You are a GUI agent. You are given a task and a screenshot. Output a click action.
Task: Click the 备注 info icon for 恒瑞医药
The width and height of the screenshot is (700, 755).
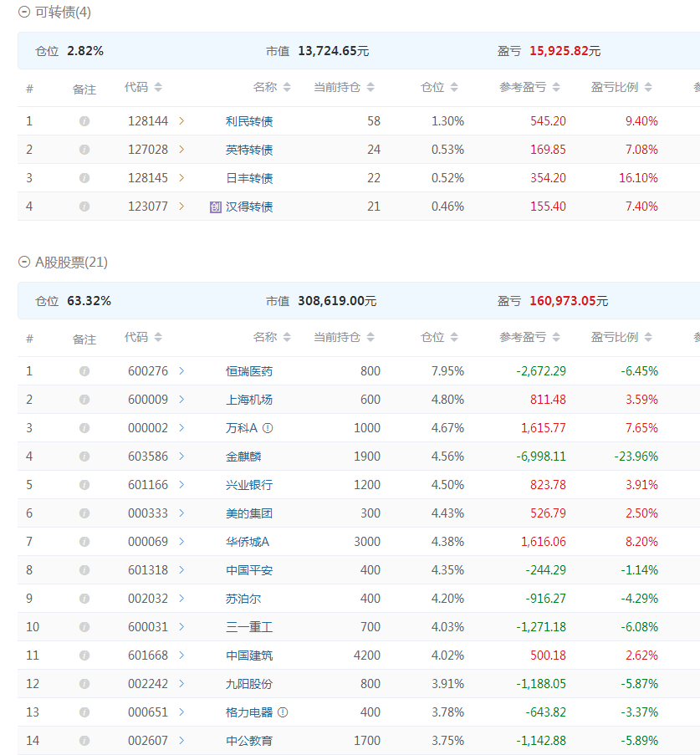(x=84, y=371)
